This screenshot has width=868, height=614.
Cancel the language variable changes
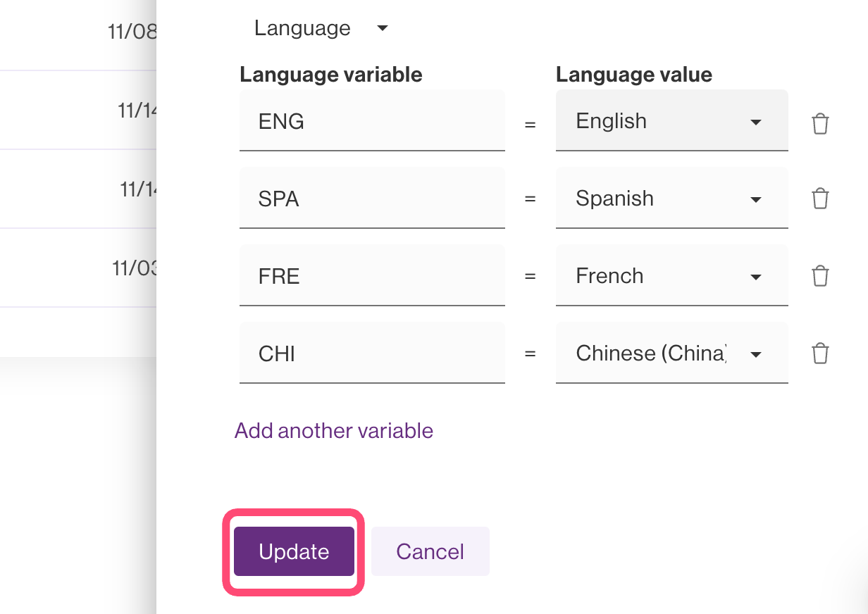coord(430,551)
